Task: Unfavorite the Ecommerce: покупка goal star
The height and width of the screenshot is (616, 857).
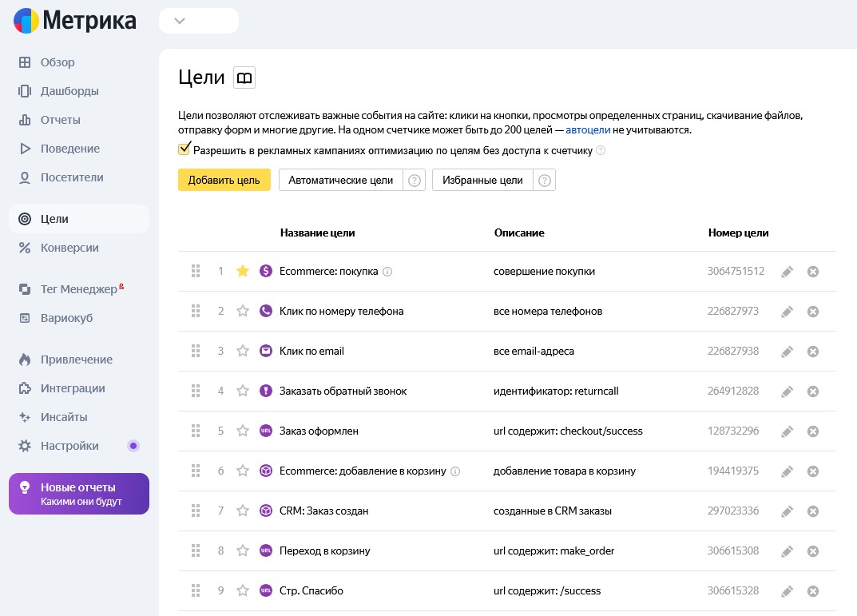Action: tap(243, 272)
